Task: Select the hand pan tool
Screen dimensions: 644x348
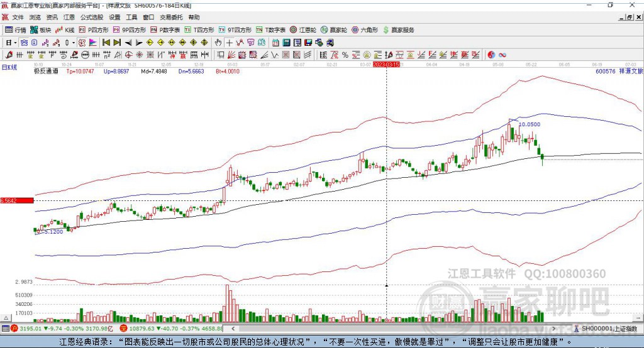Action: click(218, 43)
